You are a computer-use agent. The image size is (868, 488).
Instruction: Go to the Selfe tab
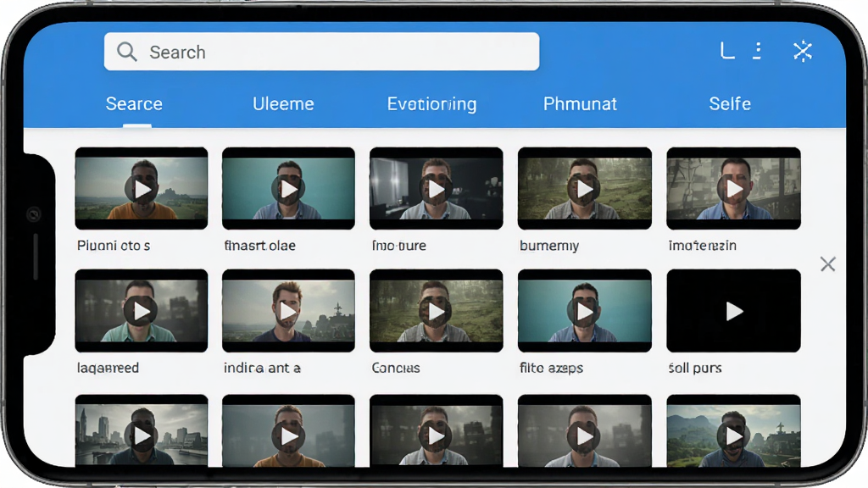pyautogui.click(x=730, y=103)
